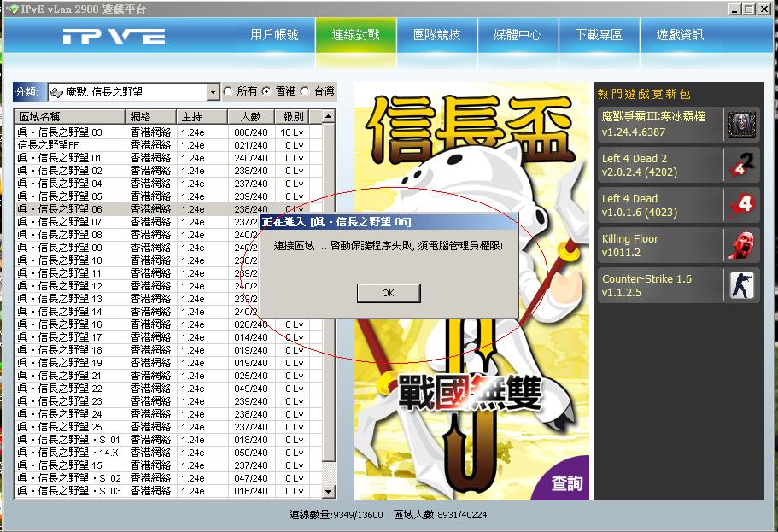This screenshot has height=532, width=778.
Task: Click the Left 4 Dead 2 icon
Action: 742,165
